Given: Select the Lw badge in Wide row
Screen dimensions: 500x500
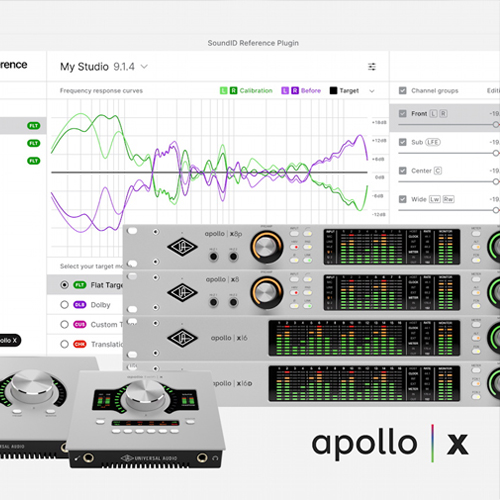Looking at the screenshot, I should click(x=435, y=199).
